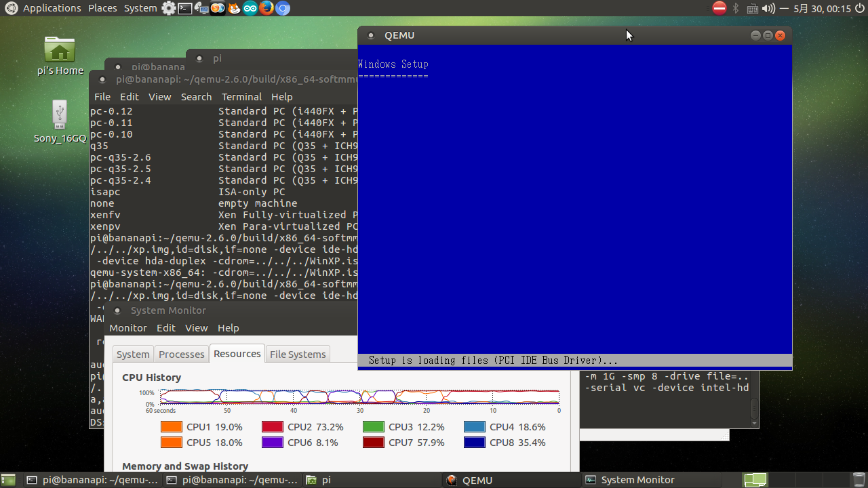
Task: Open System Monitor's Edit menu
Action: [166, 328]
